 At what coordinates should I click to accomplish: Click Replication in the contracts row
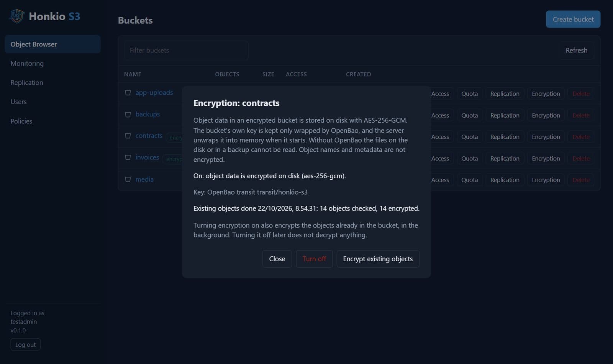[x=505, y=137]
